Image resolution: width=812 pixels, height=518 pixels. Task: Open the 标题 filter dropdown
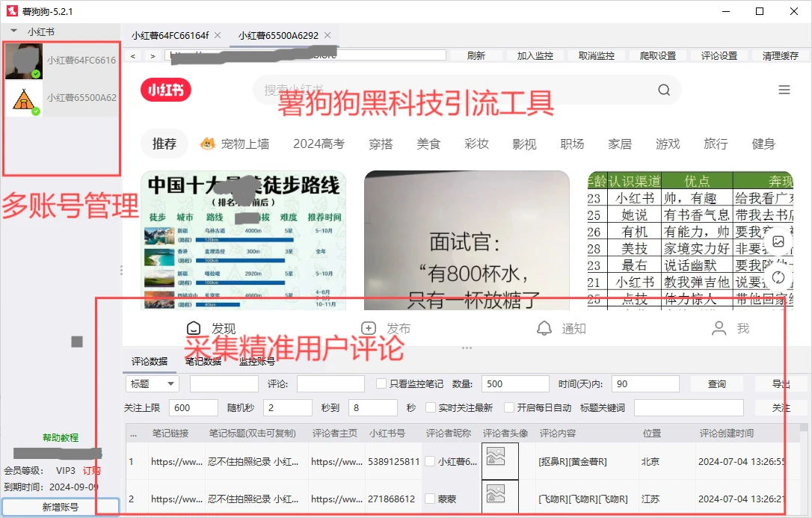(152, 384)
